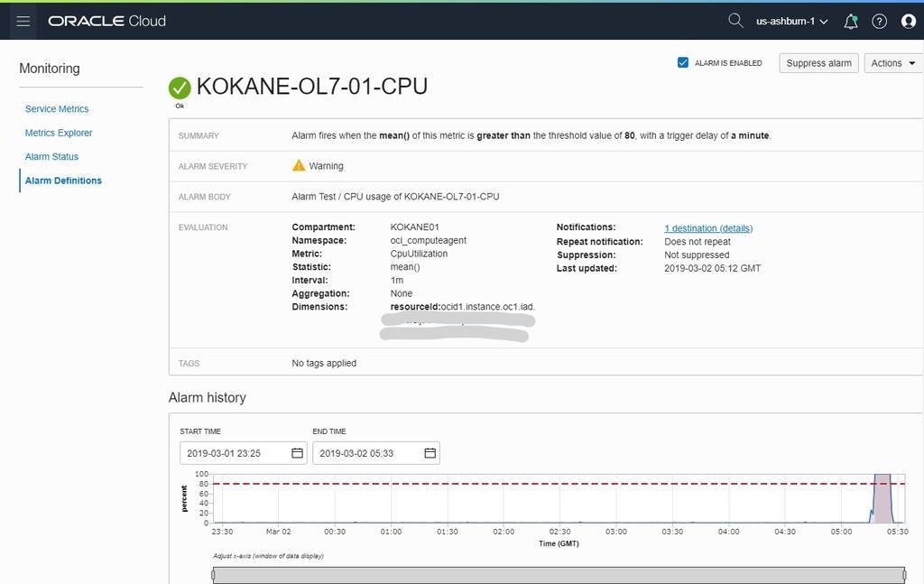Click the 1m interval value
The image size is (924, 584).
click(397, 280)
